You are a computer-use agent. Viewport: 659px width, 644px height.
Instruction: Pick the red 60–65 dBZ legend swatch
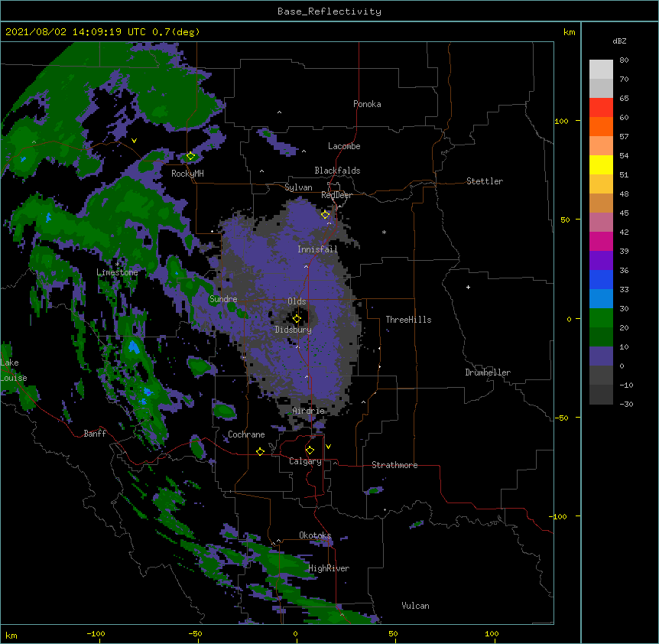(x=601, y=107)
